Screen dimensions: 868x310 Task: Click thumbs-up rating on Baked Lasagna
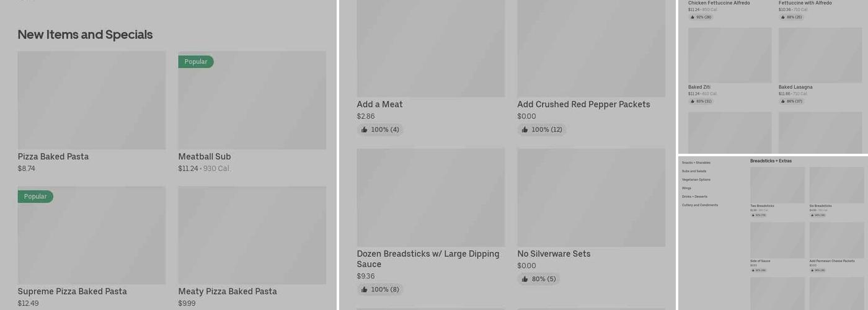click(x=791, y=101)
